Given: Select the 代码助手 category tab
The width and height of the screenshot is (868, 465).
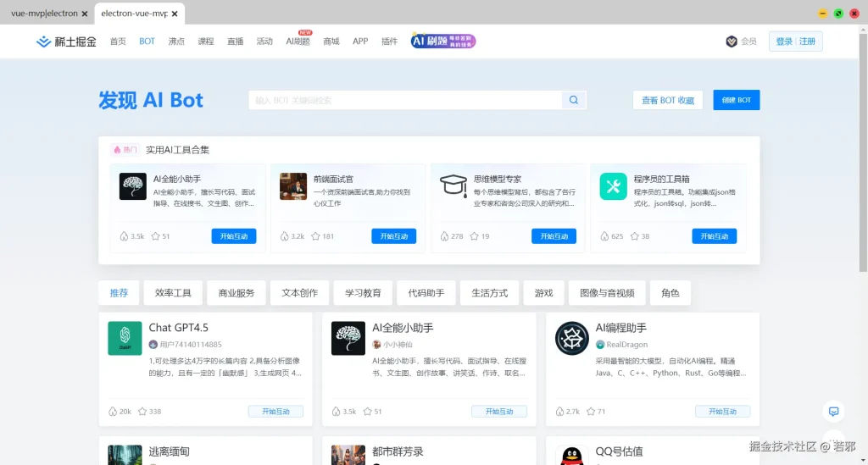Looking at the screenshot, I should [x=426, y=293].
